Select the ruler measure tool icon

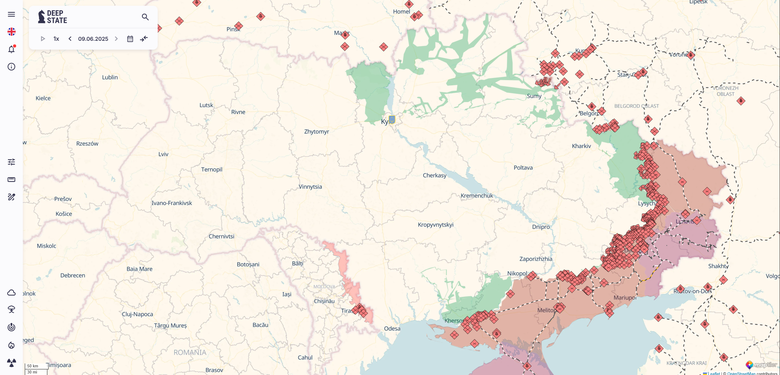pyautogui.click(x=11, y=180)
